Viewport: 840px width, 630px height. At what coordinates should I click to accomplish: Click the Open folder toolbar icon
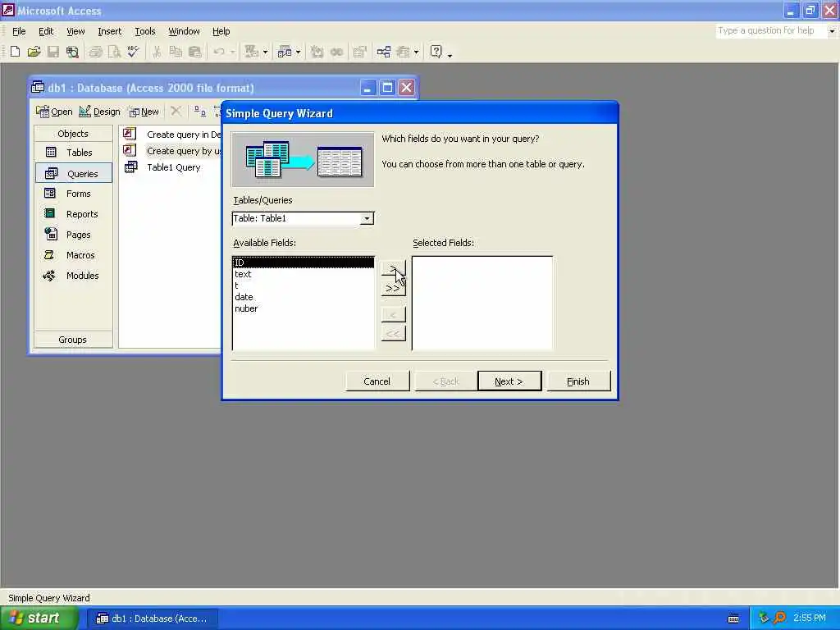34,52
